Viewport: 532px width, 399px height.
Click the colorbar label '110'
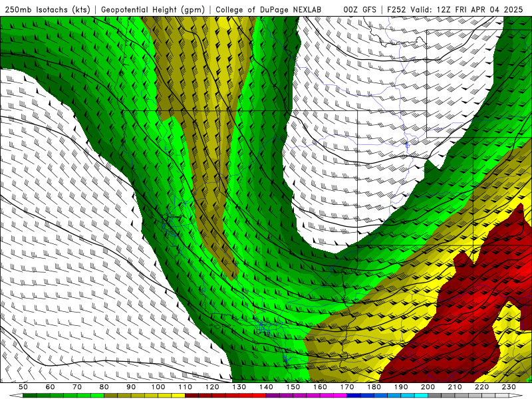tap(185, 387)
